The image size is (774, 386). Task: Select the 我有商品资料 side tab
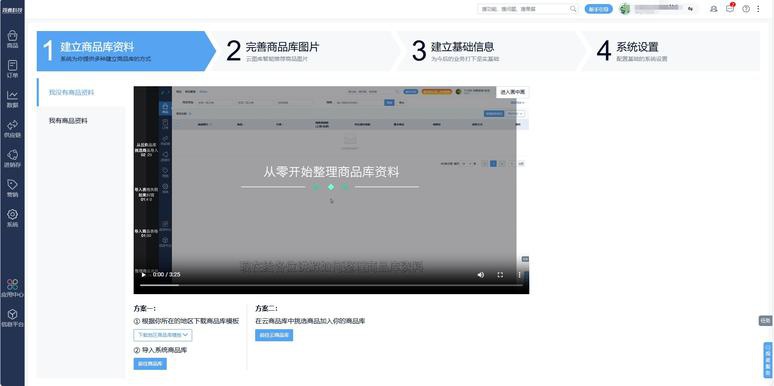[81, 120]
